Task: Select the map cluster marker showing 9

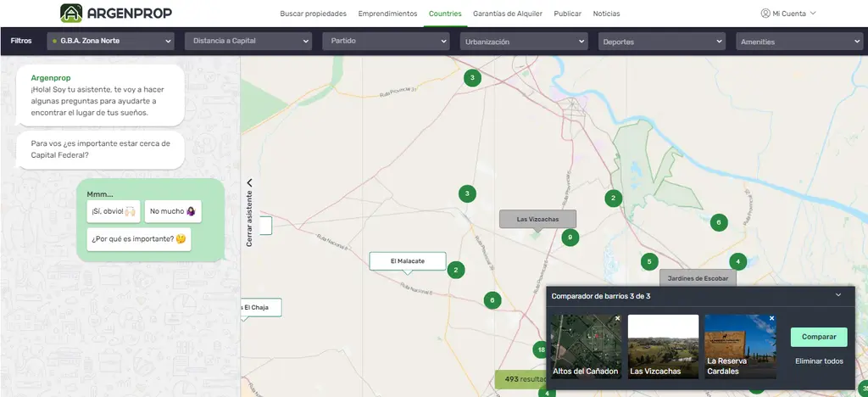Action: (x=570, y=238)
